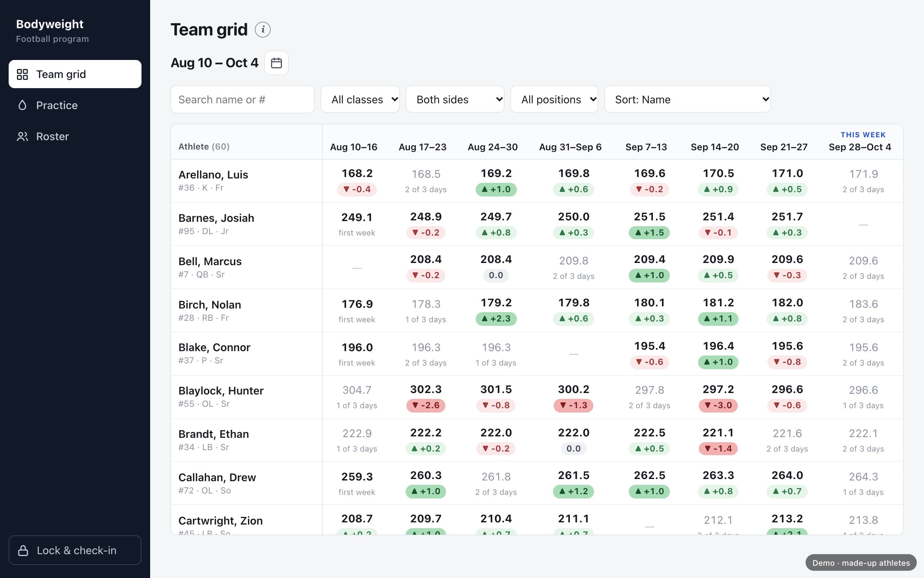
Task: Select athlete Bell, Marcus
Action: tap(210, 262)
